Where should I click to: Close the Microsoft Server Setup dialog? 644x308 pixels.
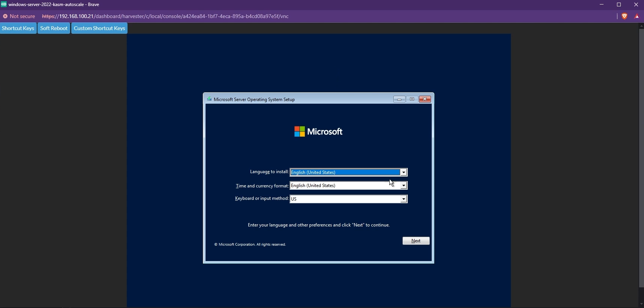pos(425,99)
